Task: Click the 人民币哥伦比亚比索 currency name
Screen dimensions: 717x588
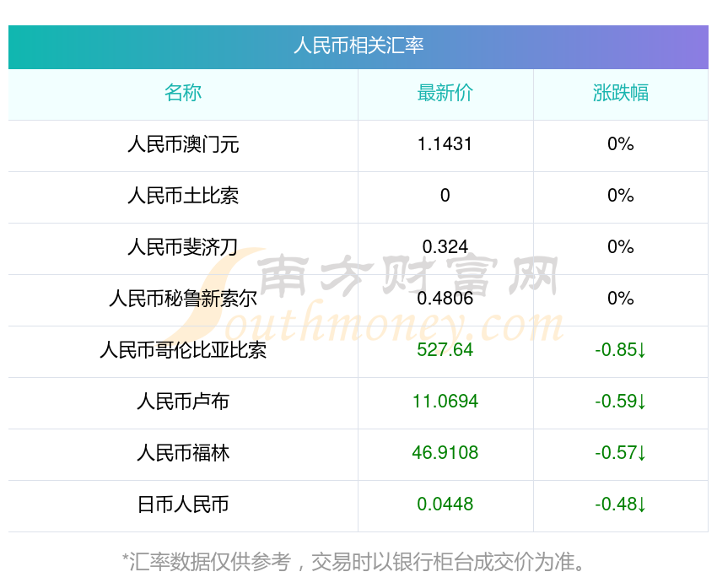Action: (183, 350)
